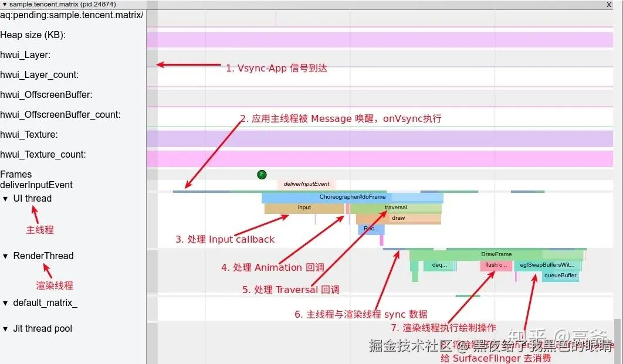Select the UI thread label

tap(32, 199)
